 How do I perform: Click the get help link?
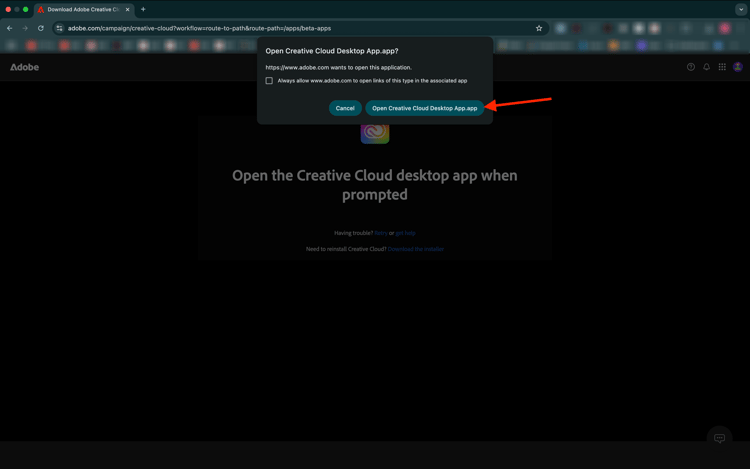pos(406,233)
